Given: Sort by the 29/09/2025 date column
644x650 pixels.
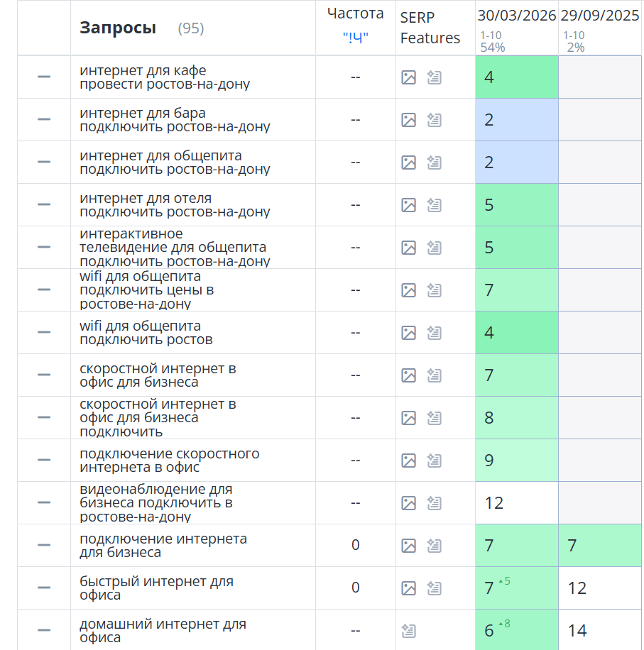Looking at the screenshot, I should point(600,16).
